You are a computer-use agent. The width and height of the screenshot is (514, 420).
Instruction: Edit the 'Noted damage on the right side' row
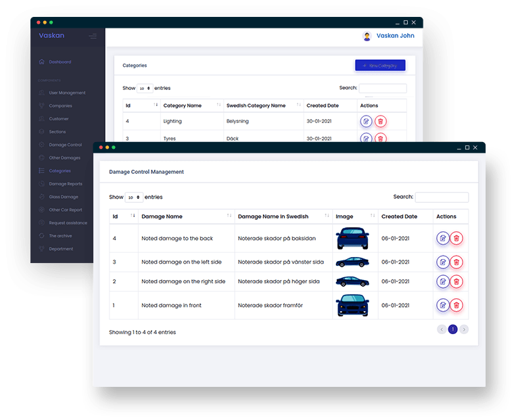pos(442,281)
